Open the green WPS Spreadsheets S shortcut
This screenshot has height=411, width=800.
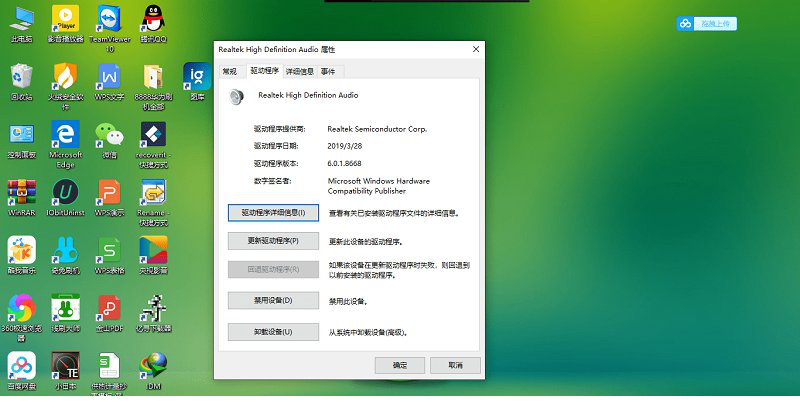[x=109, y=255]
